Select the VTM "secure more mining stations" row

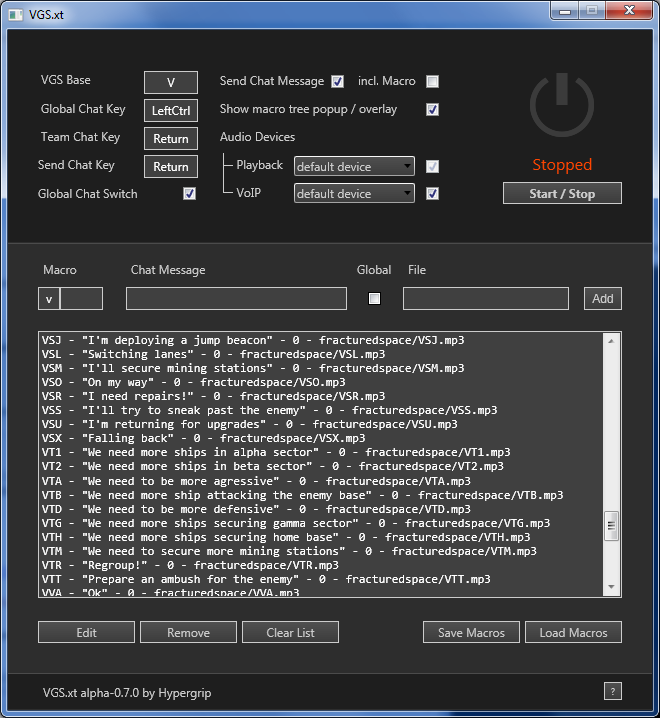click(321, 551)
